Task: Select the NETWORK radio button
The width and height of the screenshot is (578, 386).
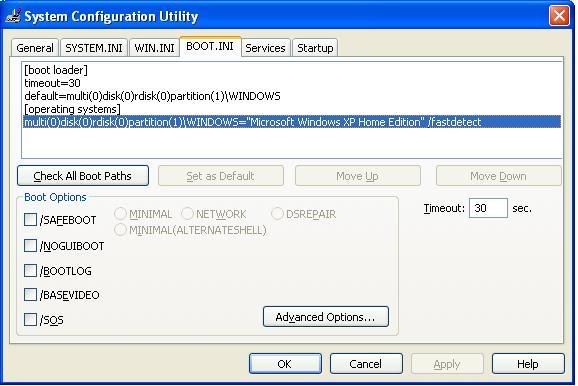Action: point(187,213)
